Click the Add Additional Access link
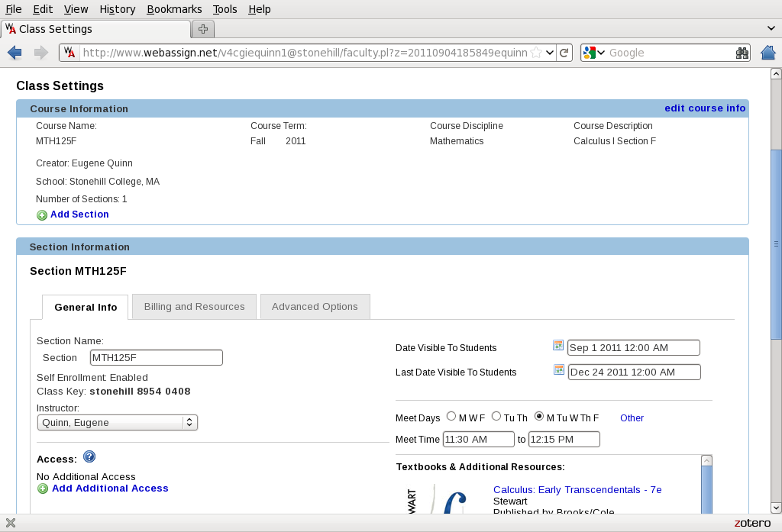The width and height of the screenshot is (782, 532). 110,488
